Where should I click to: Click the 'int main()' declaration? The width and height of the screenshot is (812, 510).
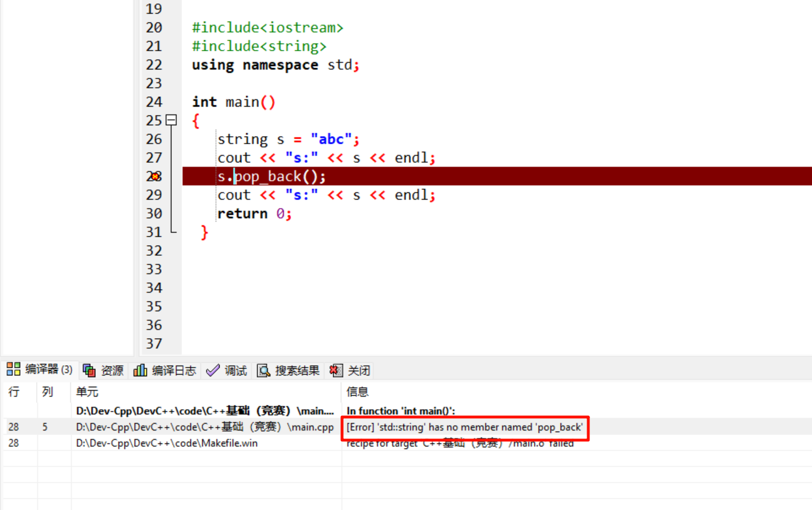(x=234, y=102)
